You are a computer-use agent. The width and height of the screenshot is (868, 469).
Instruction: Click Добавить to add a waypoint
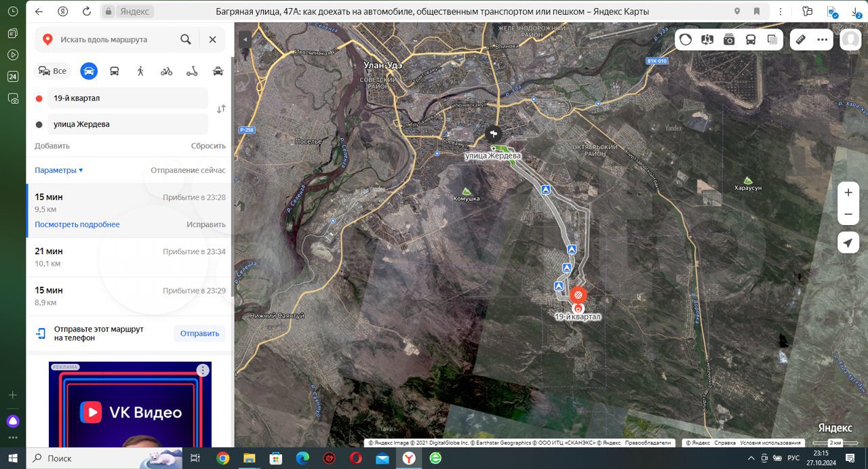52,146
